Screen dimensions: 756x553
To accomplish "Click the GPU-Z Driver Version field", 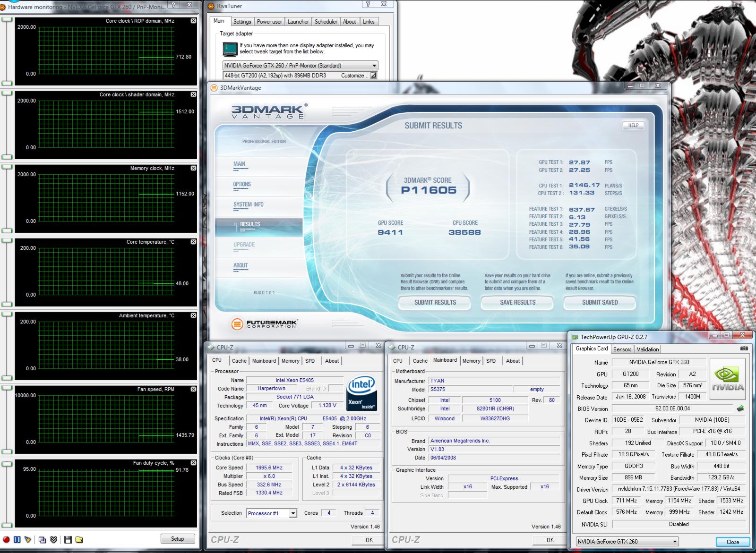I will click(x=678, y=489).
